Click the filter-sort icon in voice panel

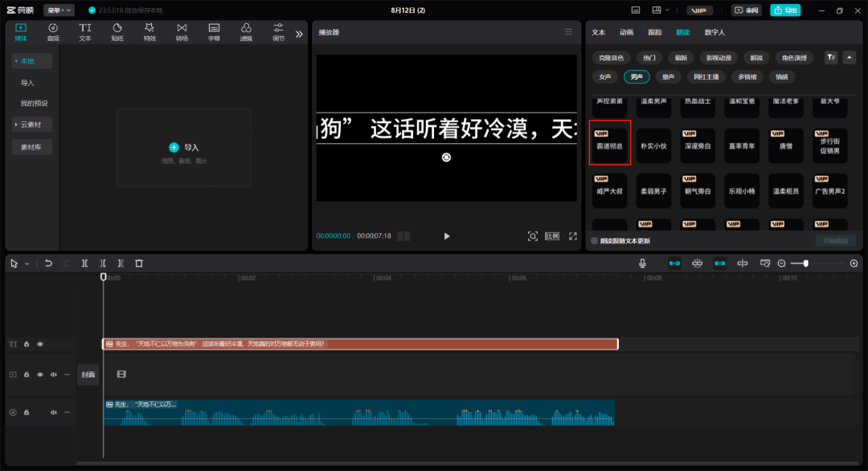(x=831, y=58)
